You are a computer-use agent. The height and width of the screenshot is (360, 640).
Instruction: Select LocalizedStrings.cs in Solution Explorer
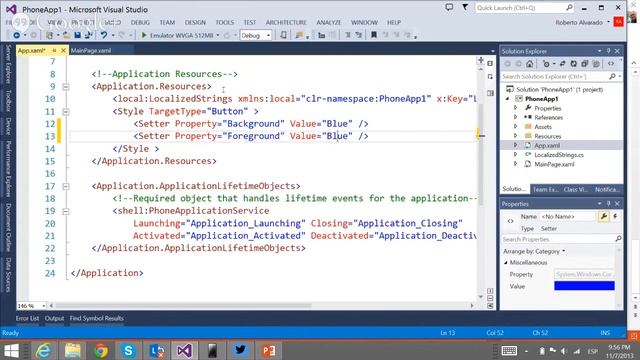559,155
